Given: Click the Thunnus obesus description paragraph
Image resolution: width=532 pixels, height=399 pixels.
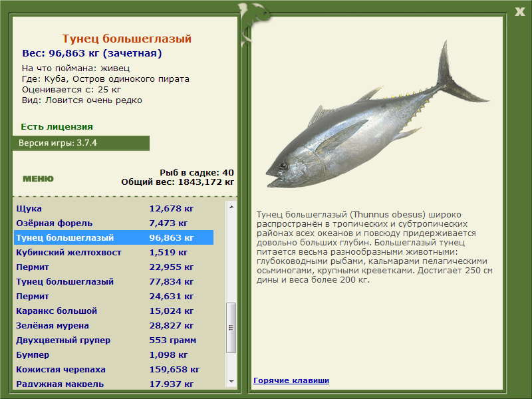Looking at the screenshot, I should pos(374,247).
